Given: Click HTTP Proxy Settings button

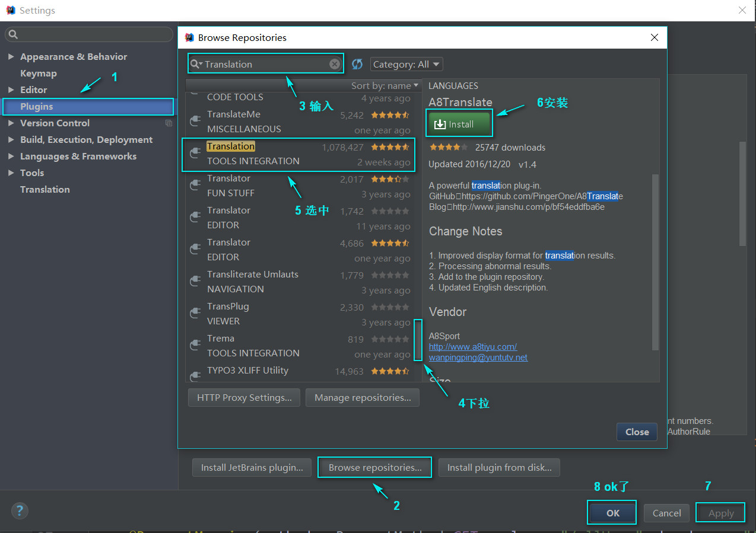Looking at the screenshot, I should coord(244,398).
